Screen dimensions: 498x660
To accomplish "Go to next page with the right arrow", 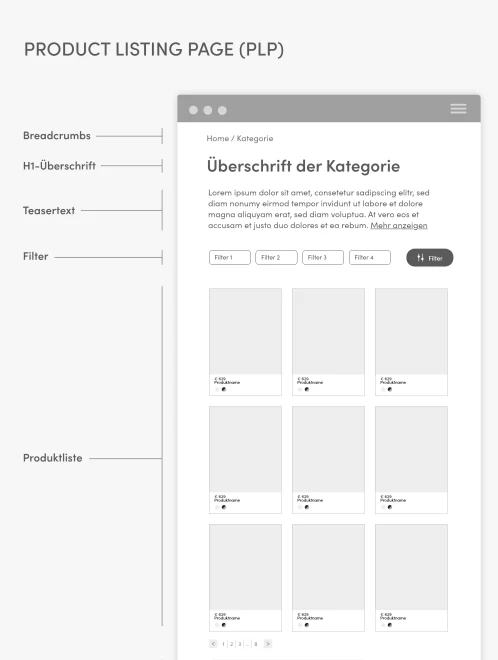I will (268, 644).
